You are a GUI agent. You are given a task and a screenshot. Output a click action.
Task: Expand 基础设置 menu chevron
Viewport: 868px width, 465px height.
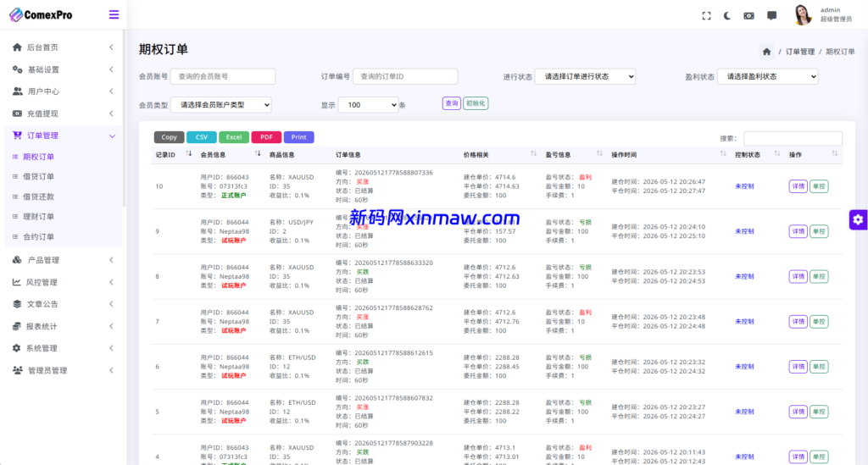pyautogui.click(x=111, y=69)
